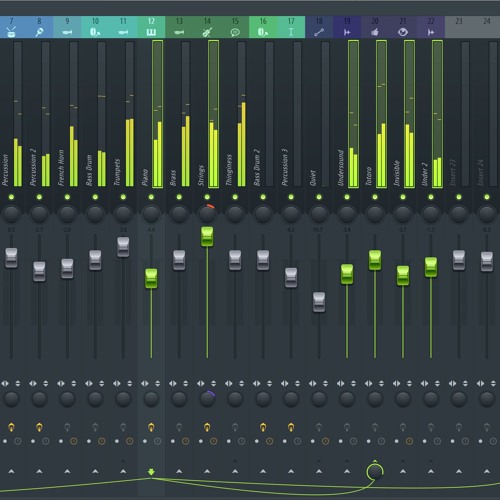Select the Totoro track name label

(369, 176)
